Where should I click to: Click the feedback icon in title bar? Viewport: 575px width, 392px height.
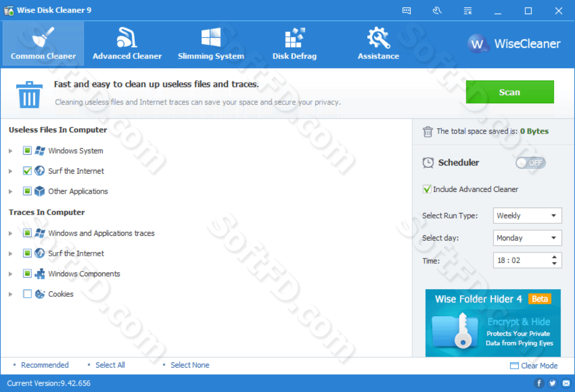click(x=406, y=11)
